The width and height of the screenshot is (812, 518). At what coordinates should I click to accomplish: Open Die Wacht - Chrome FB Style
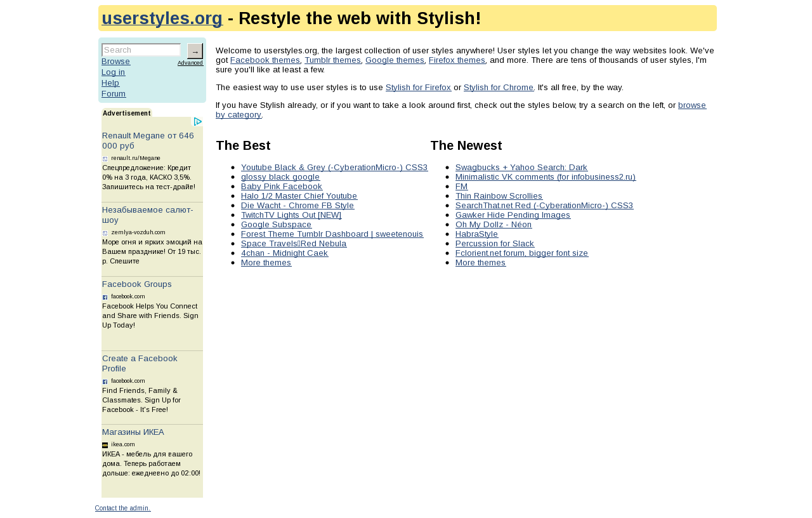(x=298, y=206)
